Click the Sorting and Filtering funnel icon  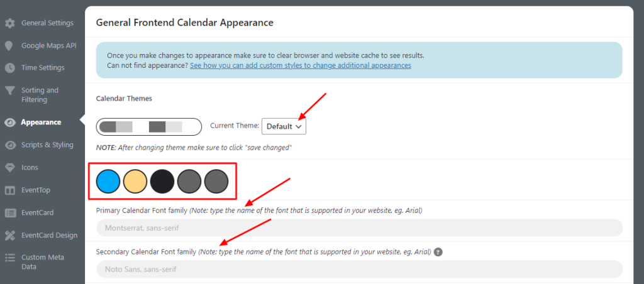(x=10, y=90)
